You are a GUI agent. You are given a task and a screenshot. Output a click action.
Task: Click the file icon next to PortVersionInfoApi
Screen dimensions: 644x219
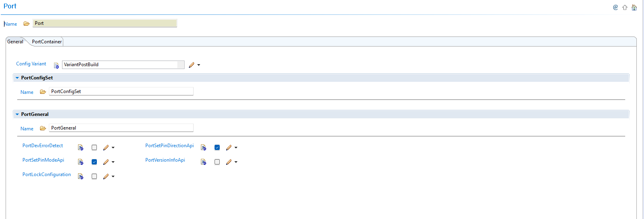click(x=203, y=162)
